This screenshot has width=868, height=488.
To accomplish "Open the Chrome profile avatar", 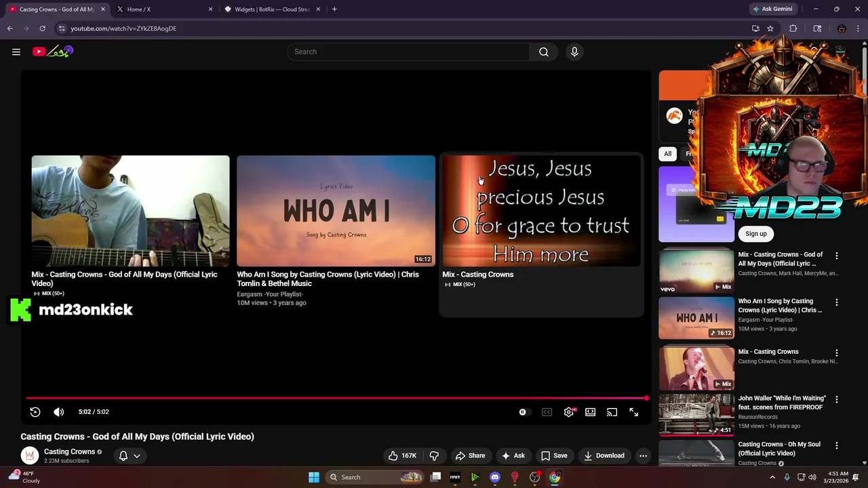I will [842, 28].
